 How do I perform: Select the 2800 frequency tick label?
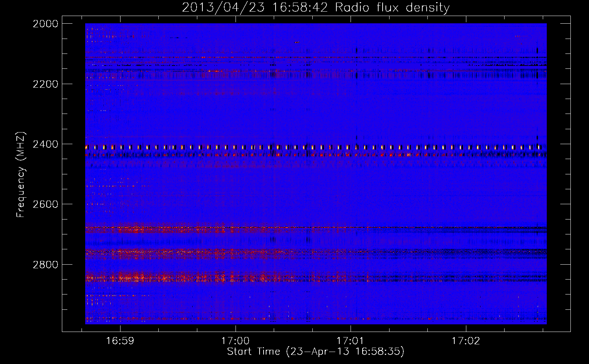pyautogui.click(x=46, y=264)
